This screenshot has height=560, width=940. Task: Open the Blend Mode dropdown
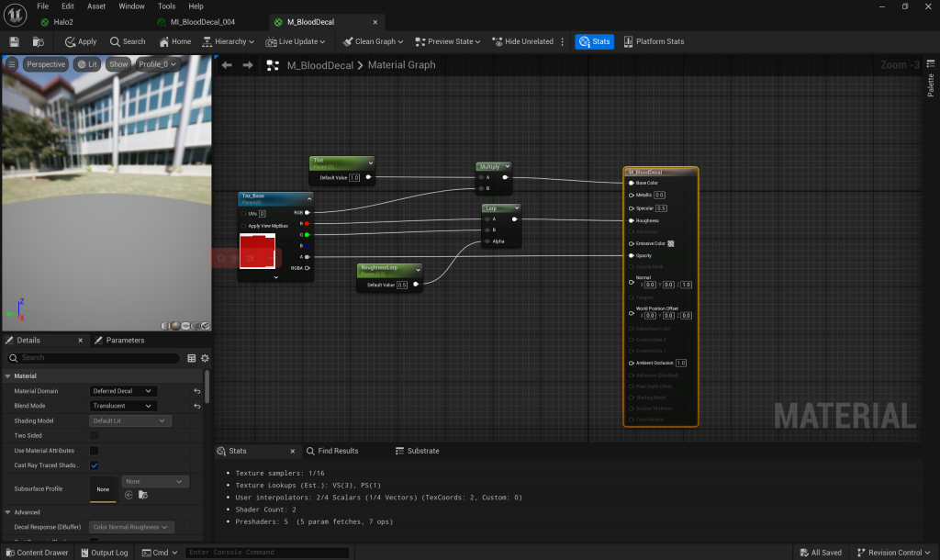[123, 406]
